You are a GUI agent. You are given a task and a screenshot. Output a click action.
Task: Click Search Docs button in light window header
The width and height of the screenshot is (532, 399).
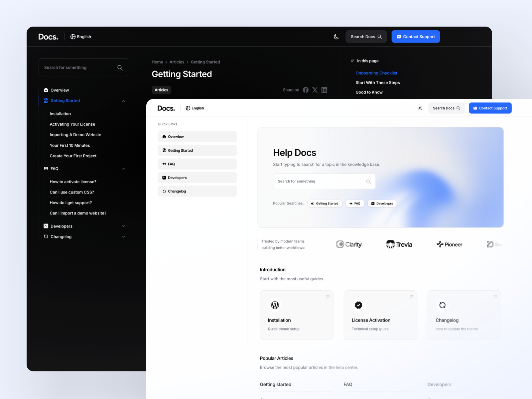pyautogui.click(x=446, y=108)
